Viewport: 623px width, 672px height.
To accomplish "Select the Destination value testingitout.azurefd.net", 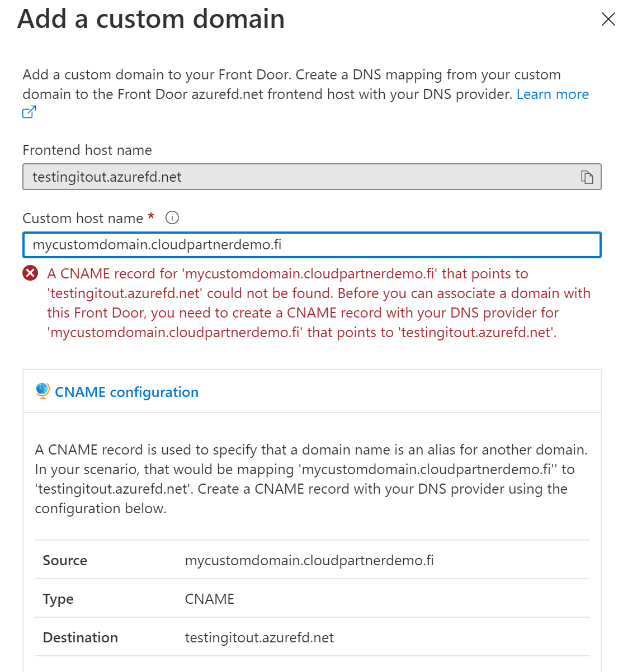I will pos(259,637).
